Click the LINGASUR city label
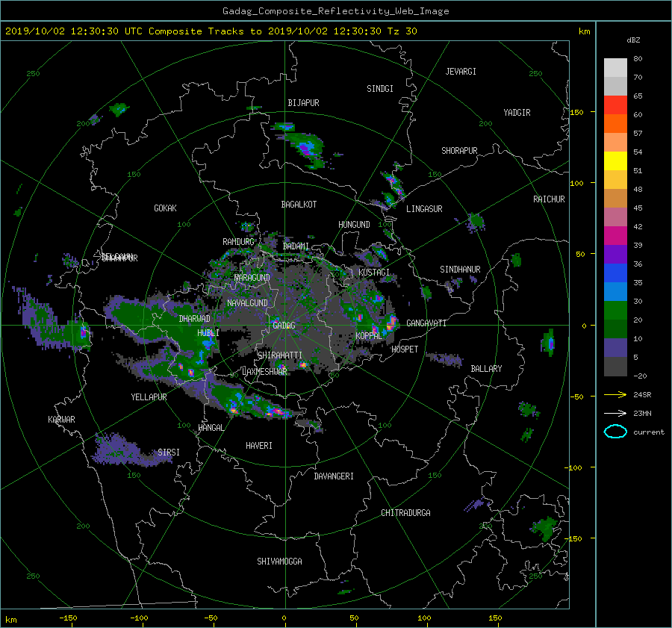This screenshot has width=672, height=628. point(424,209)
